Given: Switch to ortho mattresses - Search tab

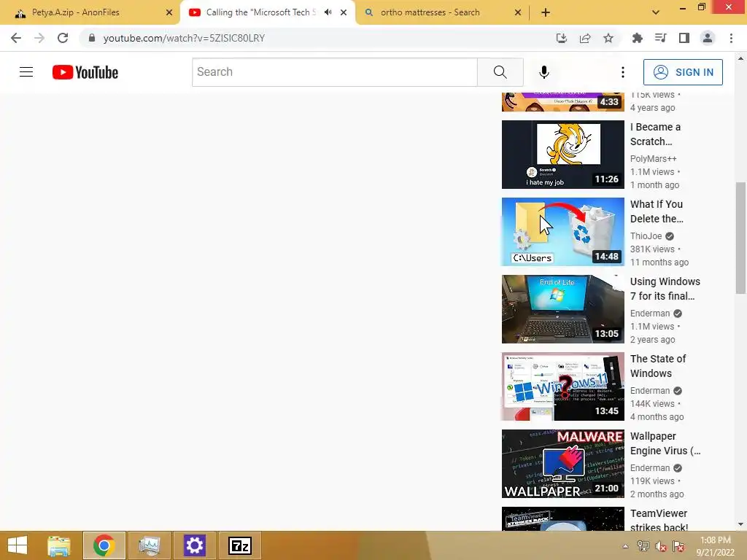Looking at the screenshot, I should [x=430, y=12].
